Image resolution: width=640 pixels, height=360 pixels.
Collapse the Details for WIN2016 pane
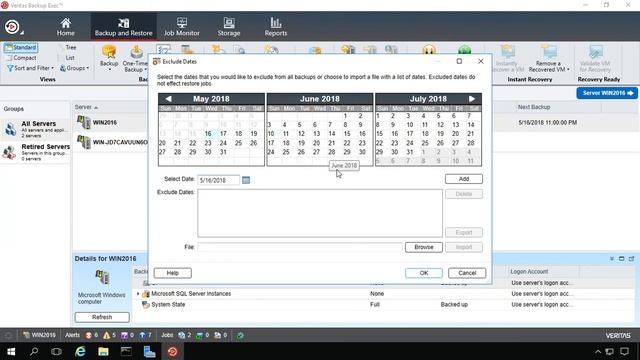pyautogui.click(x=611, y=259)
